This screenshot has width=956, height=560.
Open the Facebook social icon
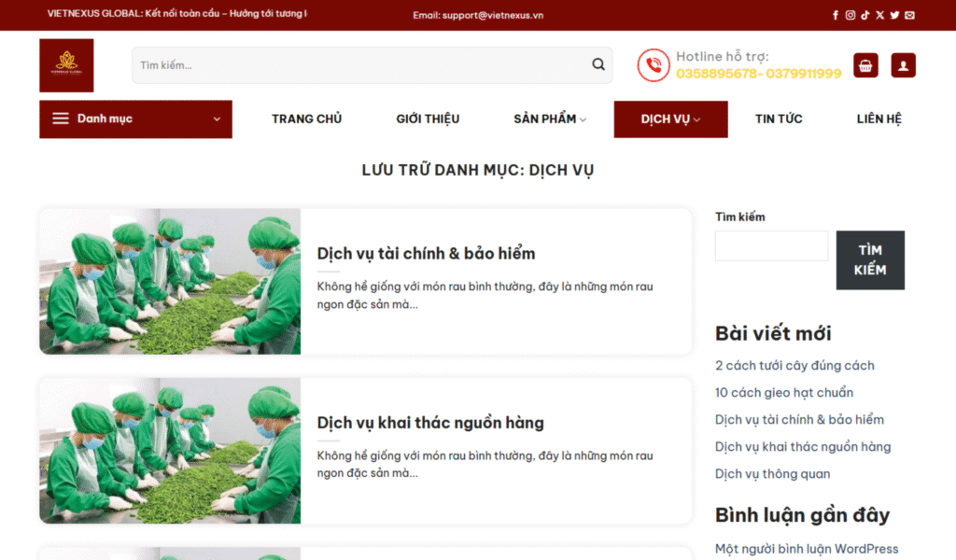[836, 15]
